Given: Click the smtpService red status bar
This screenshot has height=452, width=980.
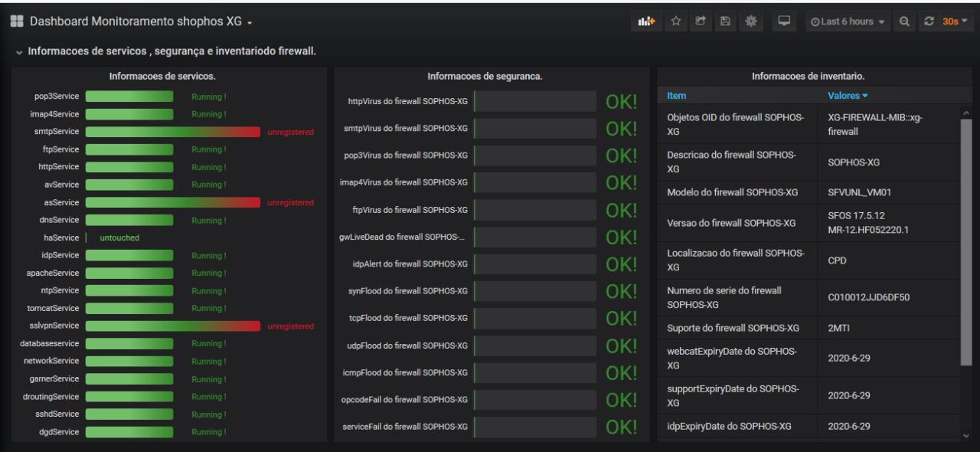Looking at the screenshot, I should coord(173,132).
